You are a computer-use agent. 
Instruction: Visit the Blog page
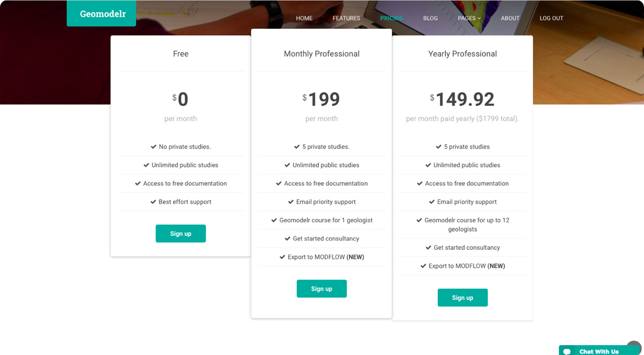pos(430,18)
